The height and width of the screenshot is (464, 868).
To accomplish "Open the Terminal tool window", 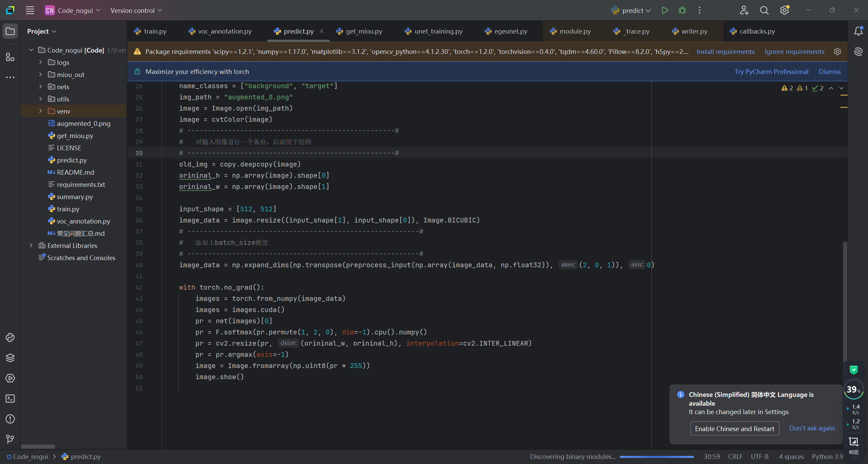I will (10, 399).
